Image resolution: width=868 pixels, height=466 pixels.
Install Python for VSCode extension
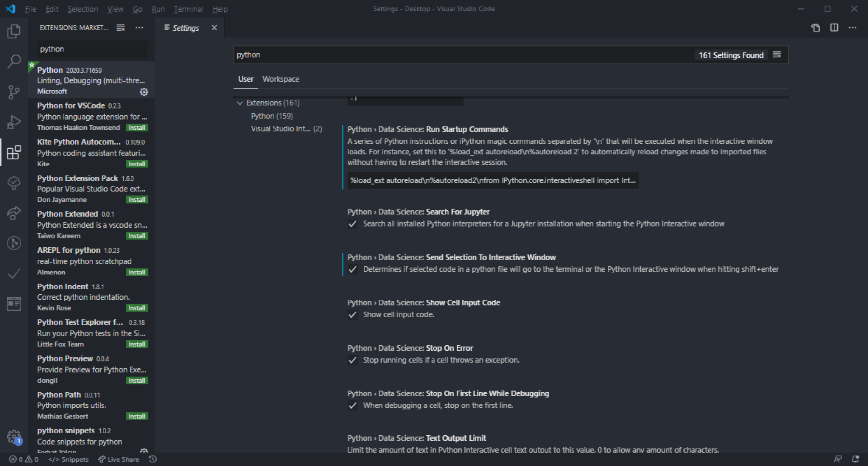pyautogui.click(x=137, y=128)
